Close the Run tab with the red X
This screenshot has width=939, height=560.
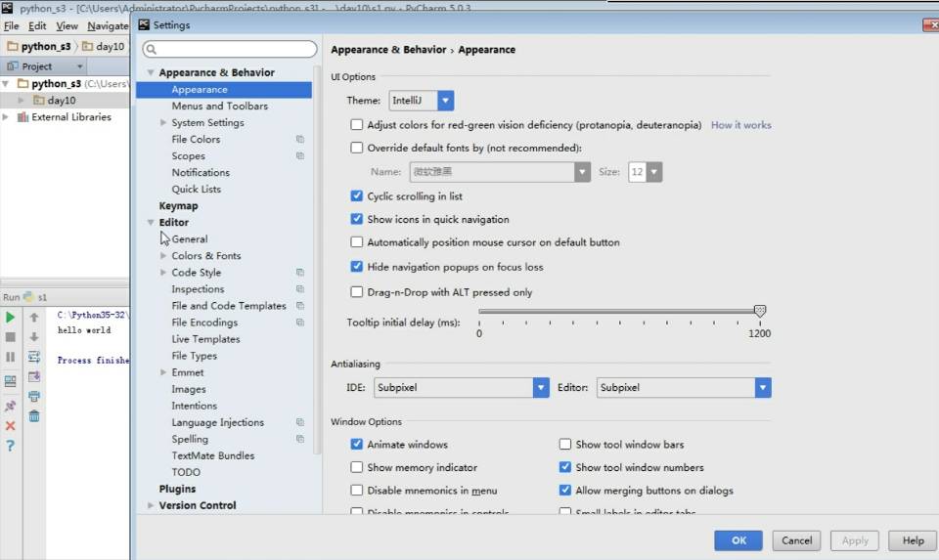pyautogui.click(x=10, y=426)
